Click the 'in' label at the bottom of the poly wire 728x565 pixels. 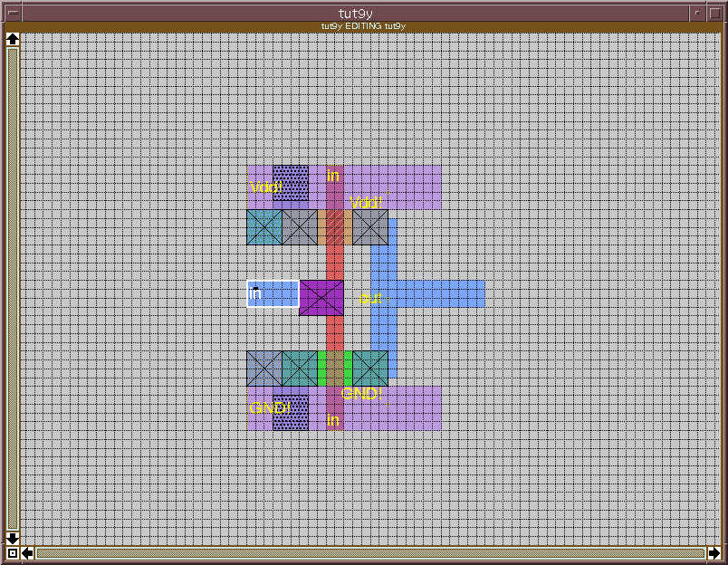coord(333,420)
